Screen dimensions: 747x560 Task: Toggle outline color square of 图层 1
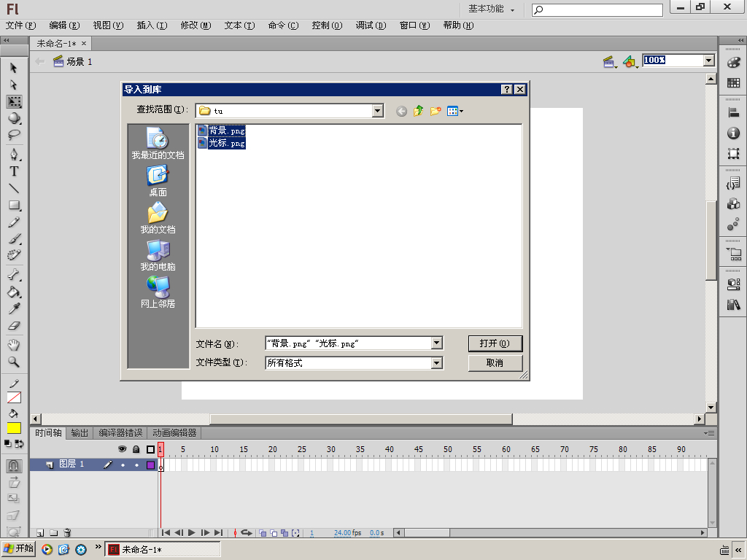(x=150, y=464)
